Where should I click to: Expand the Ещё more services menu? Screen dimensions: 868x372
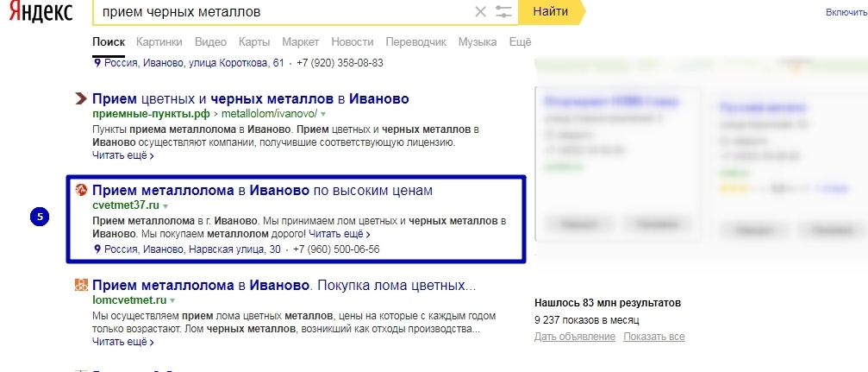click(520, 42)
